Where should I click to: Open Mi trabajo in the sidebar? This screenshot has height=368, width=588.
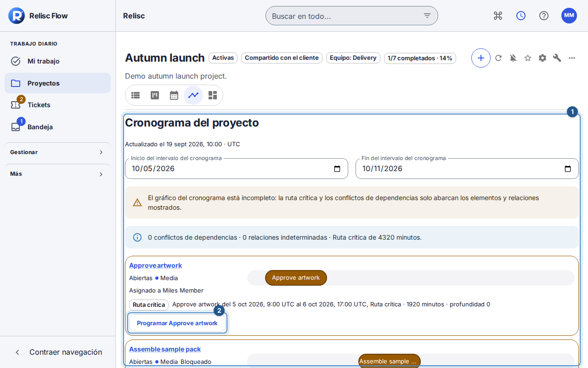tap(58, 61)
